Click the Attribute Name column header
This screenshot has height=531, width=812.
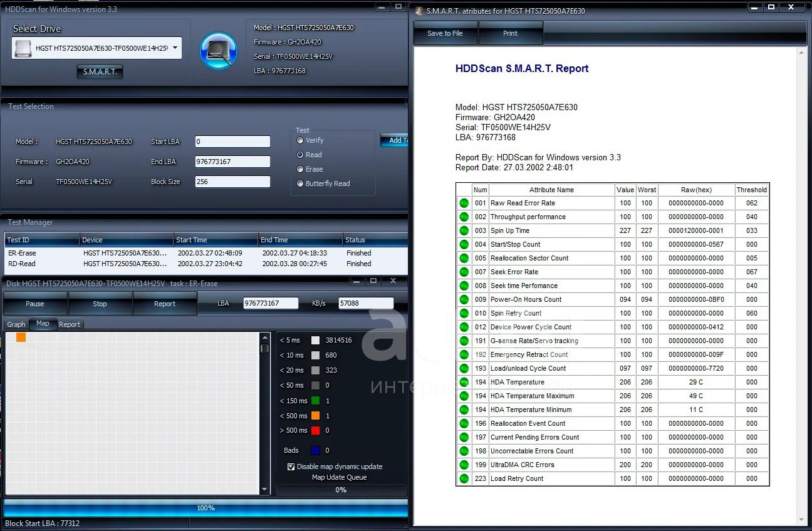(551, 190)
